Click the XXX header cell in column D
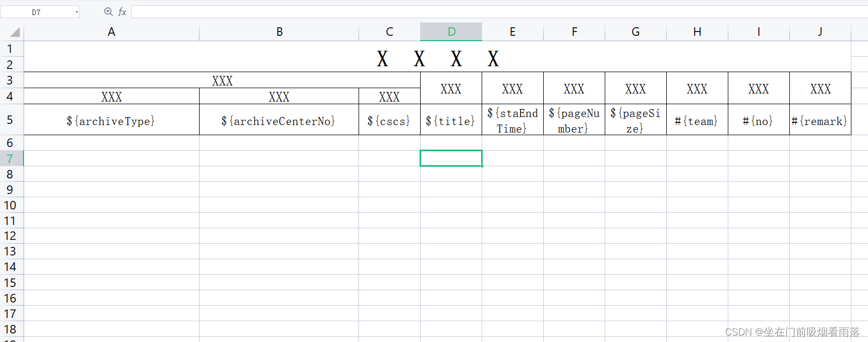The width and height of the screenshot is (868, 342). 451,88
